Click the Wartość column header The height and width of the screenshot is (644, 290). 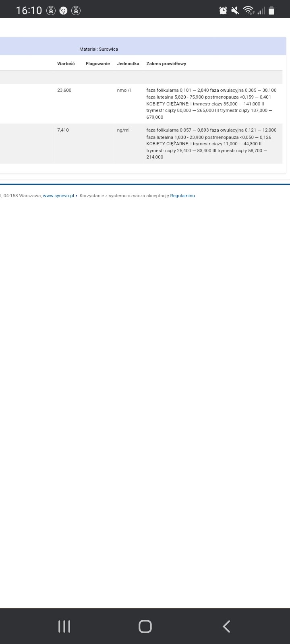click(x=66, y=64)
